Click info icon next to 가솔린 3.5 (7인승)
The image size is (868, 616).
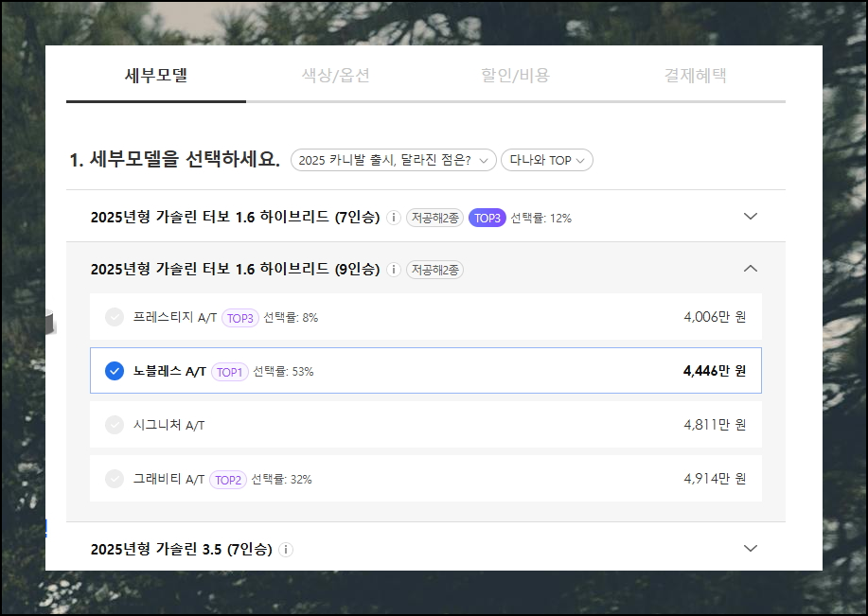[286, 550]
